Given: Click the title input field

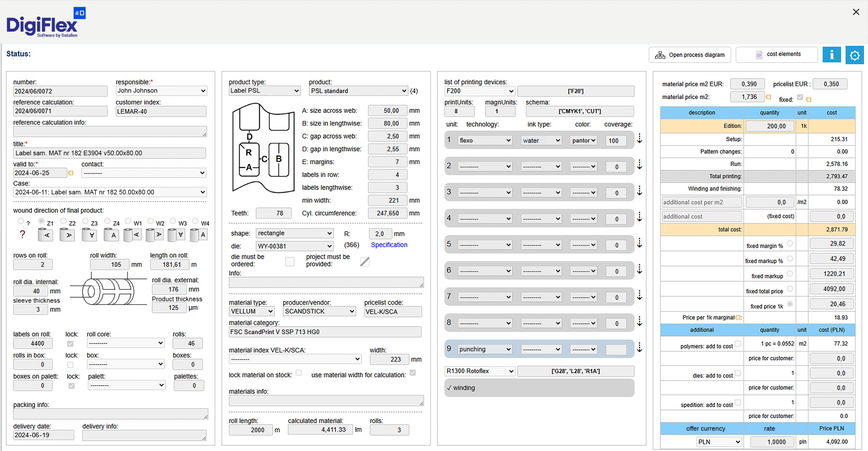Looking at the screenshot, I should click(110, 153).
